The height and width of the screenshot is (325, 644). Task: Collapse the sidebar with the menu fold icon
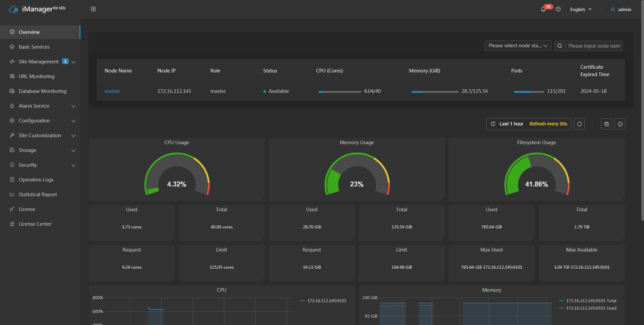(x=93, y=9)
